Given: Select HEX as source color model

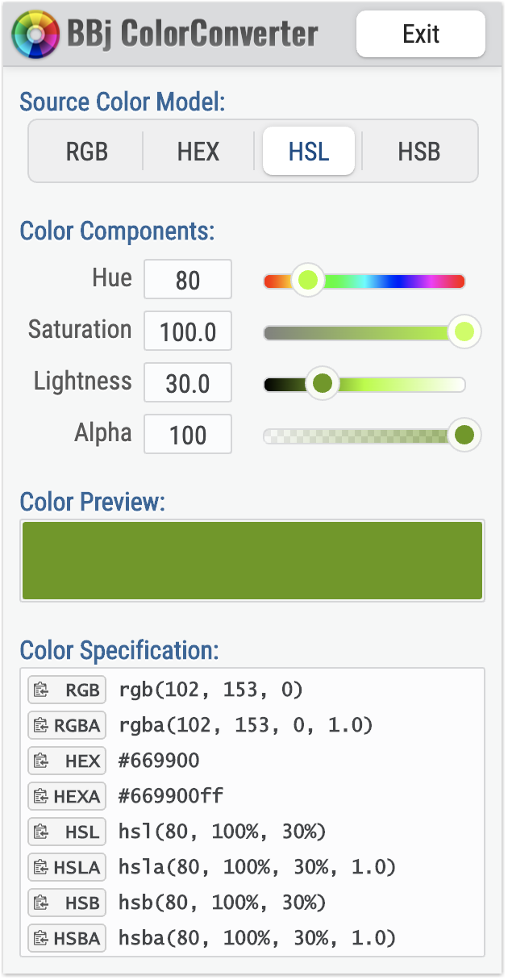Looking at the screenshot, I should [198, 151].
